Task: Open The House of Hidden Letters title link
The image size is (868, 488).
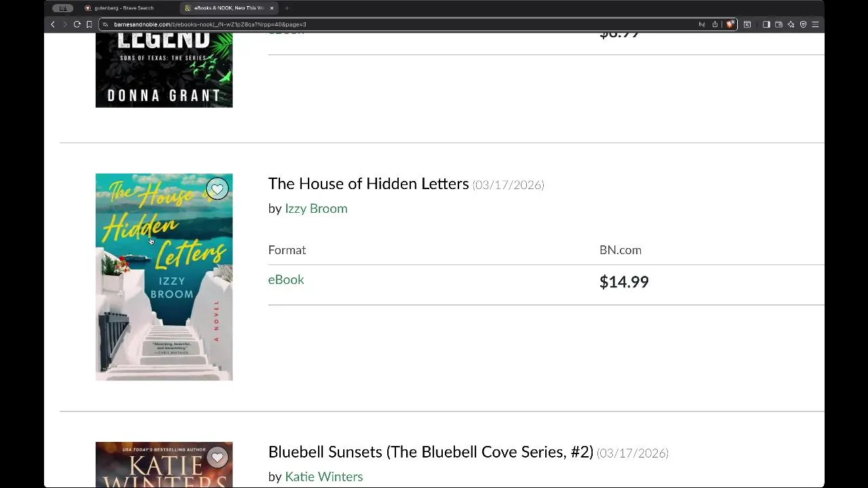Action: click(x=368, y=184)
